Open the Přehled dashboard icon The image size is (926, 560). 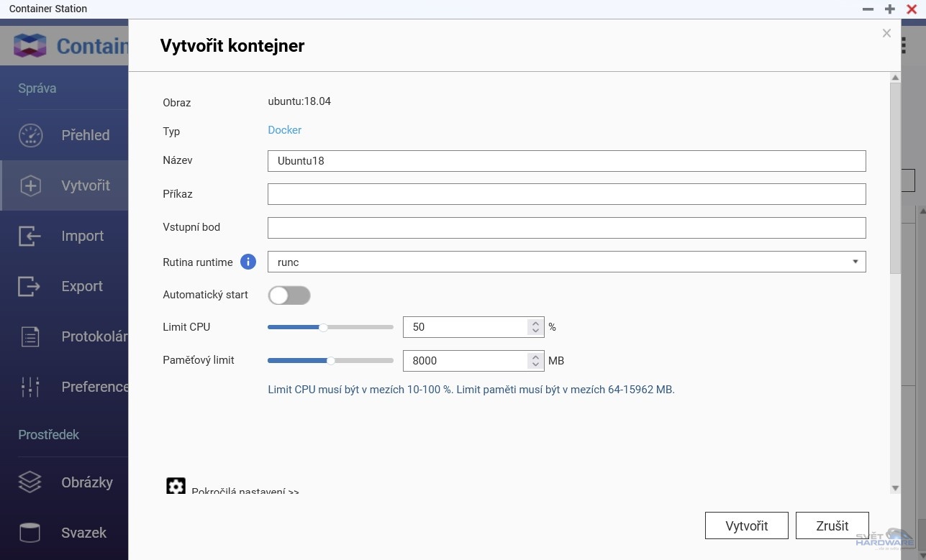coord(30,135)
